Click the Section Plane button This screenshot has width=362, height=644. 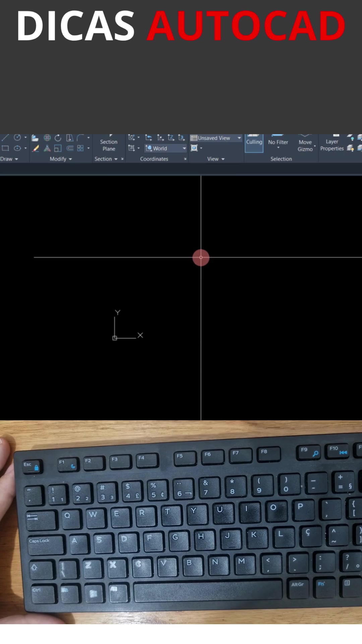[x=109, y=144]
